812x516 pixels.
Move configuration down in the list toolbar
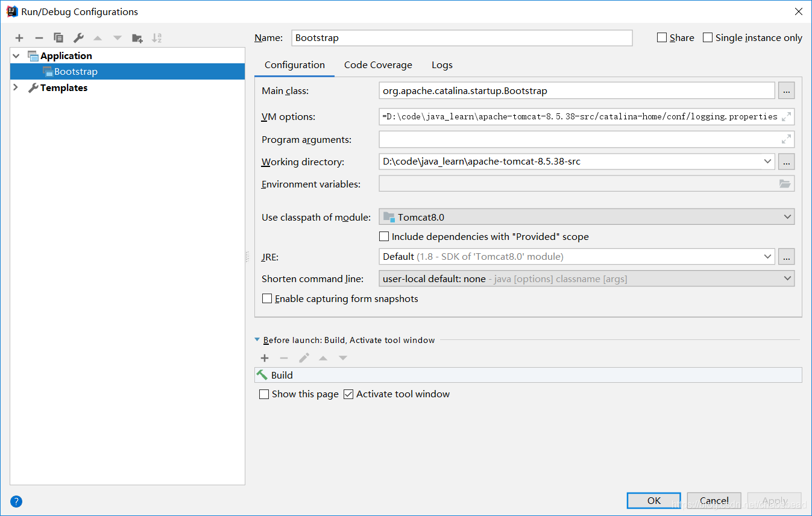[118, 38]
